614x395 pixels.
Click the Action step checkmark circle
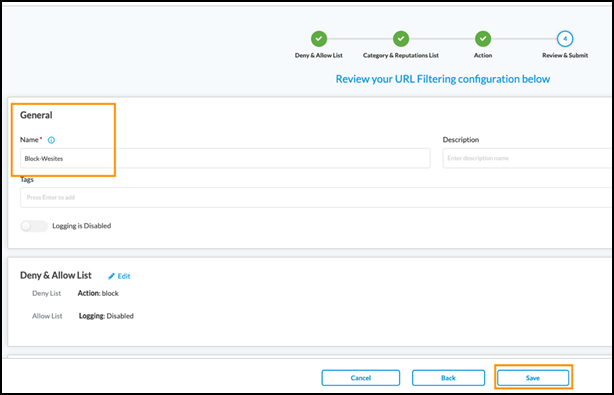point(483,39)
